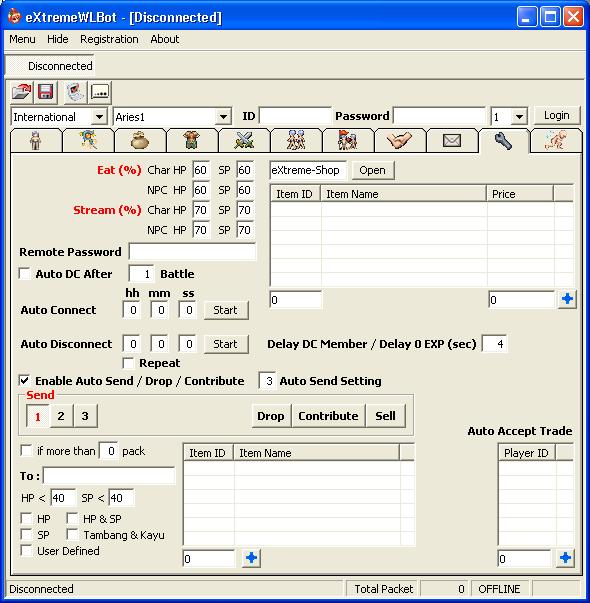Screen dimensions: 590x603
Task: Check the User Defined checkbox
Action: (x=26, y=551)
